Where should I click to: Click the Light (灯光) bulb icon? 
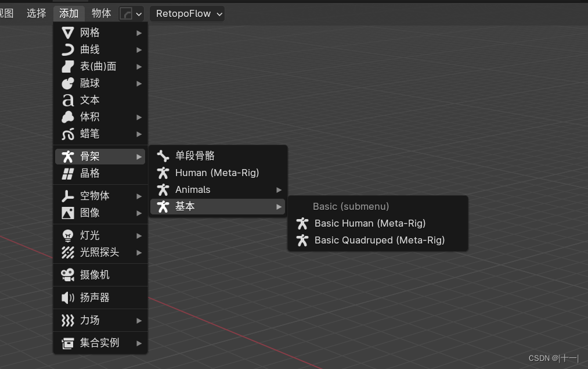pos(68,235)
